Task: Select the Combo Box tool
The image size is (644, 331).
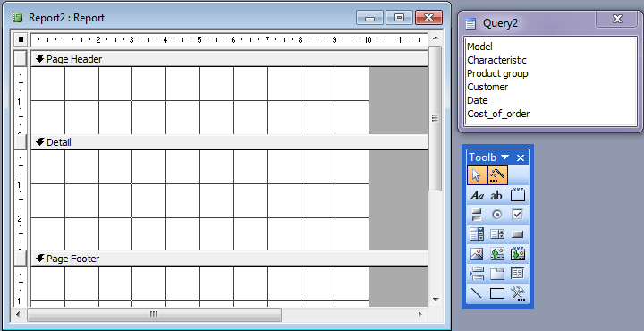Action: pyautogui.click(x=477, y=234)
